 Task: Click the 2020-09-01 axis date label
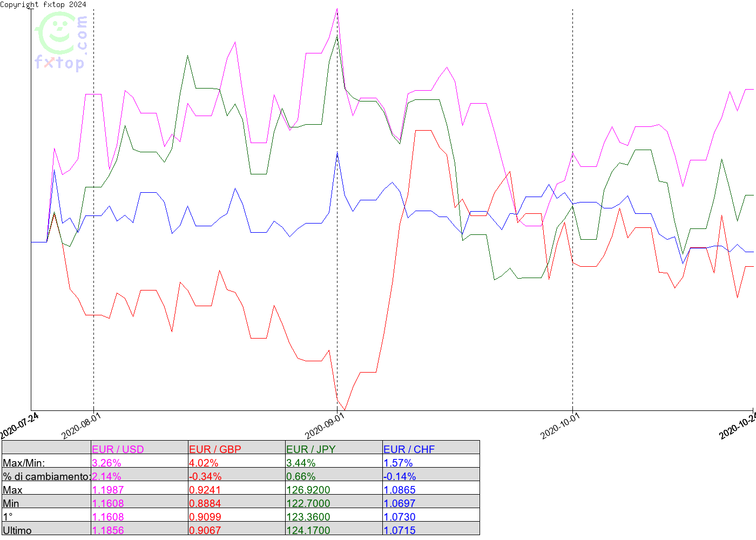coord(325,426)
